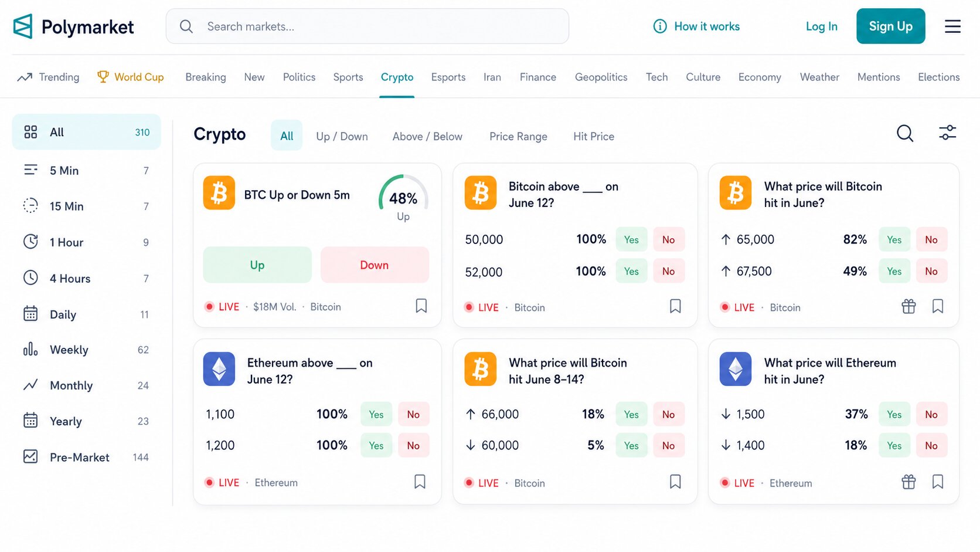Click No for Ethereum above 1,200
The image size is (980, 552).
[x=413, y=445]
